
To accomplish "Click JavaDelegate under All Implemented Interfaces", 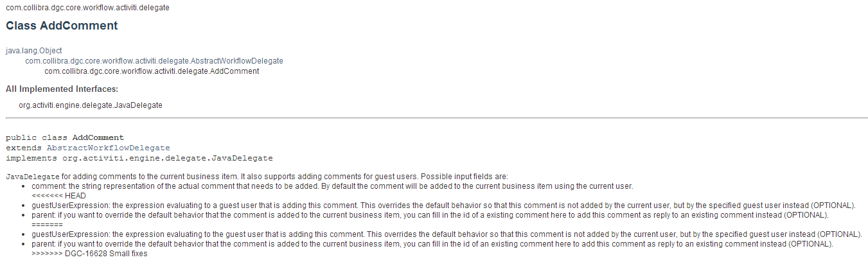I will [91, 105].
